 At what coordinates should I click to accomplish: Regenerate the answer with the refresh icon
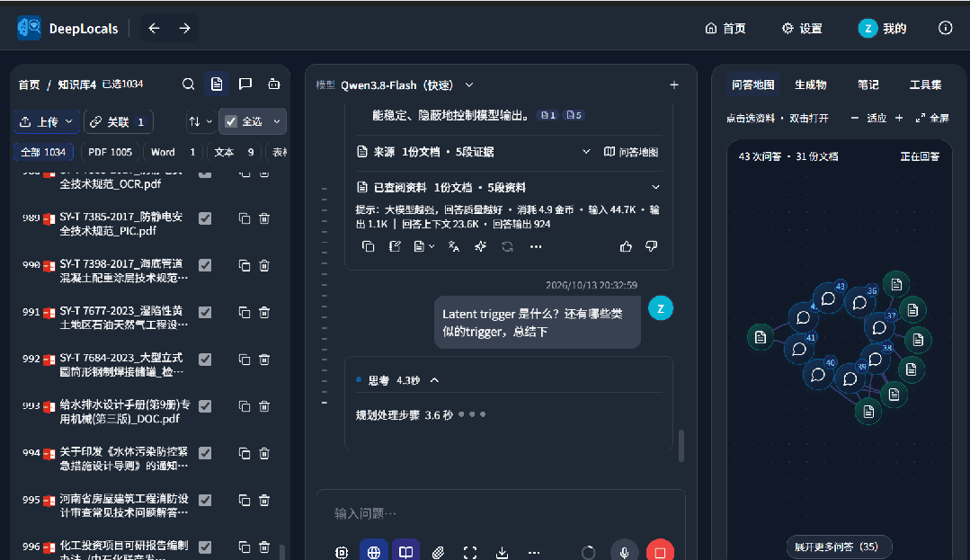tap(507, 246)
